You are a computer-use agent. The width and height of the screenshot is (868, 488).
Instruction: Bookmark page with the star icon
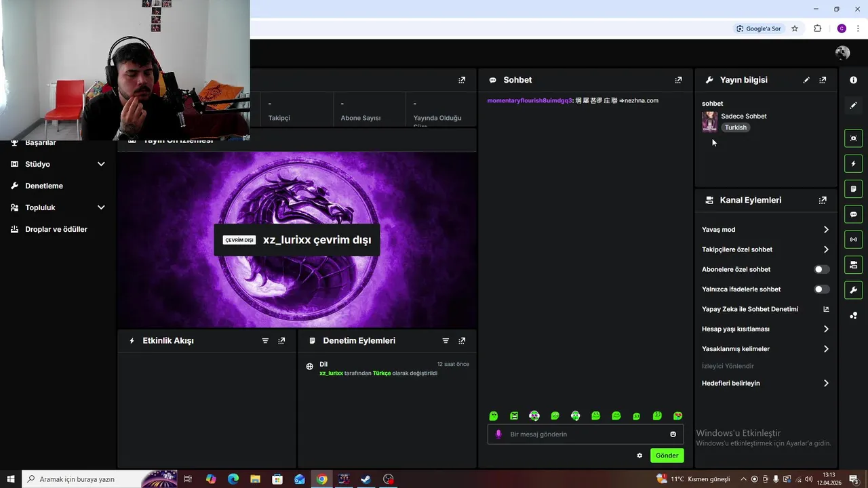tap(795, 28)
